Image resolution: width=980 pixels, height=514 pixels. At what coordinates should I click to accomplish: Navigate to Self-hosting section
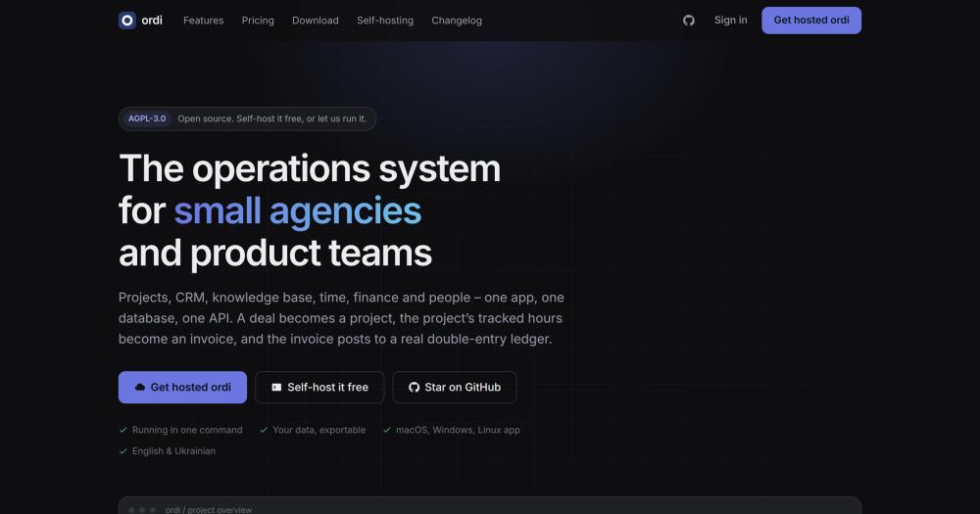[385, 21]
